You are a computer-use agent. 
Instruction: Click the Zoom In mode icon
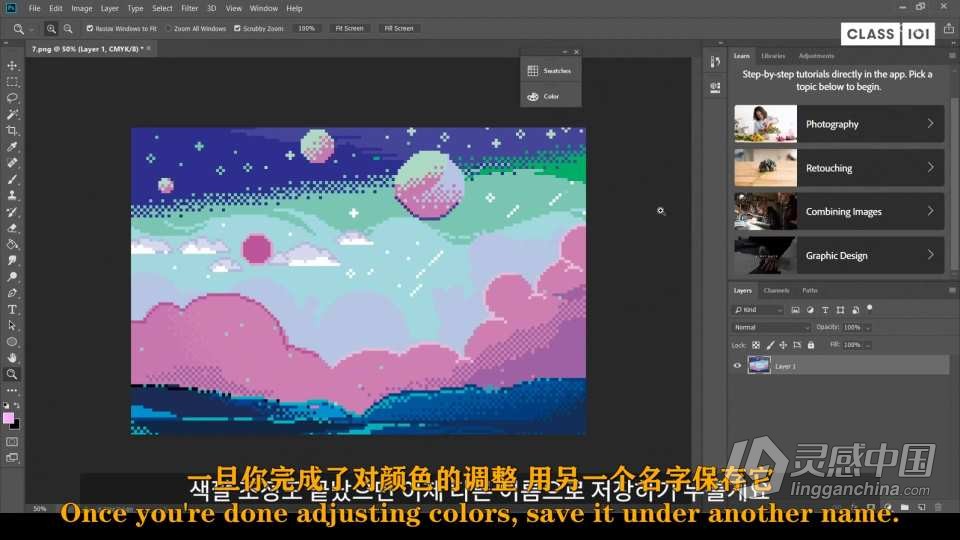(x=51, y=29)
